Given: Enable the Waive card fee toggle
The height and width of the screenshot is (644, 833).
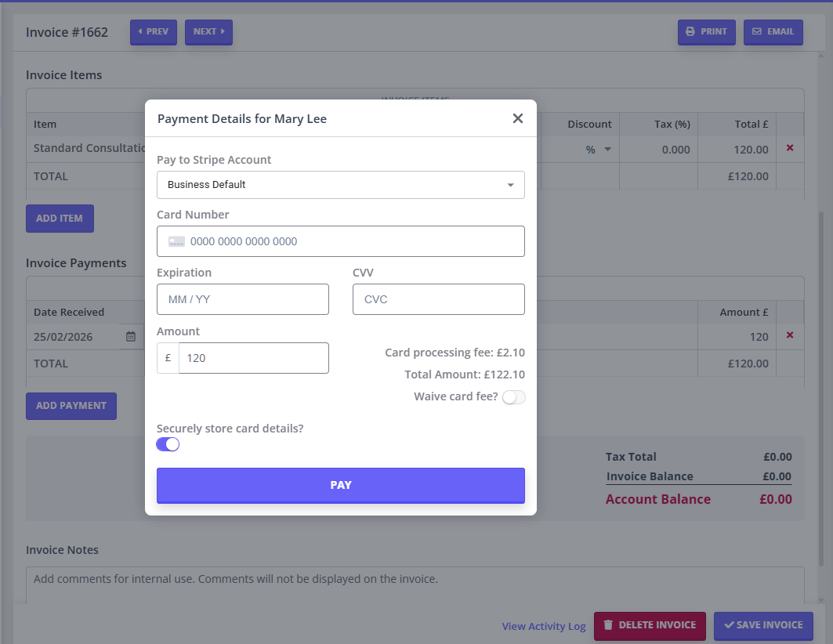Looking at the screenshot, I should tap(513, 397).
